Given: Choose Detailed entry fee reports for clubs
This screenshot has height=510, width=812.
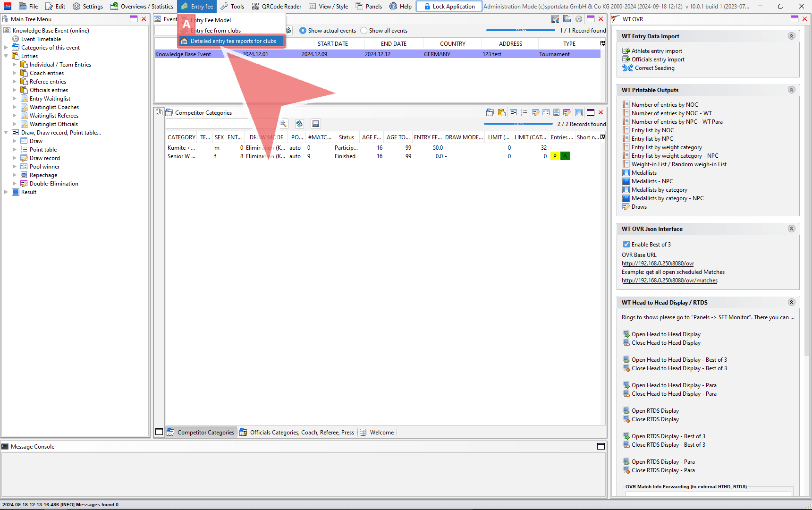Looking at the screenshot, I should (x=233, y=41).
